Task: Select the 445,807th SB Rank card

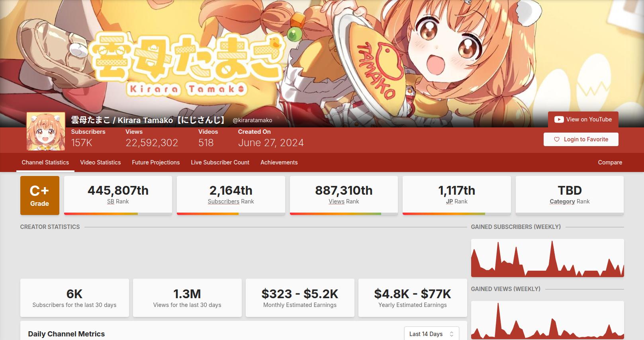Action: (x=118, y=195)
